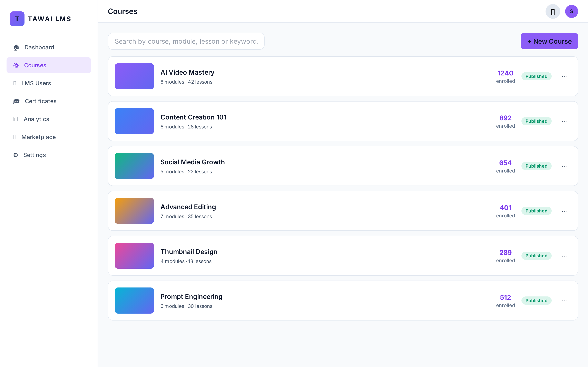Open the Content Creation 101 course title
Screen dimensions: 588x367
coord(194,117)
